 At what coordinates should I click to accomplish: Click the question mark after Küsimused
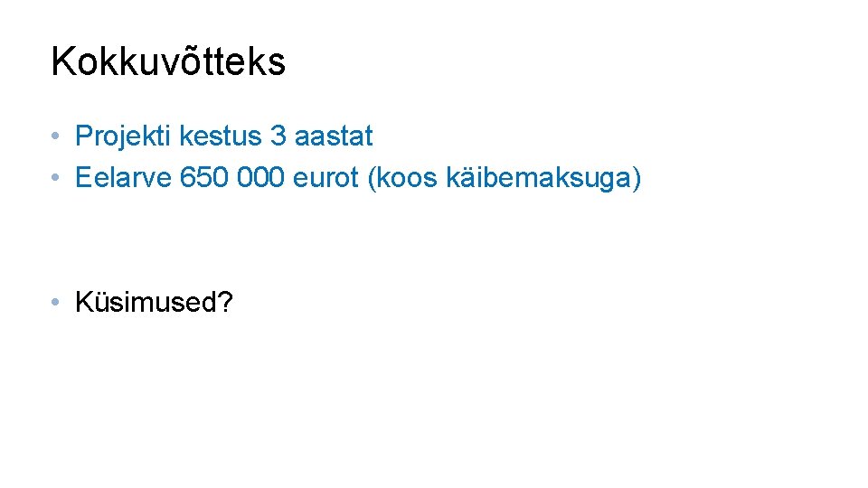coord(226,303)
